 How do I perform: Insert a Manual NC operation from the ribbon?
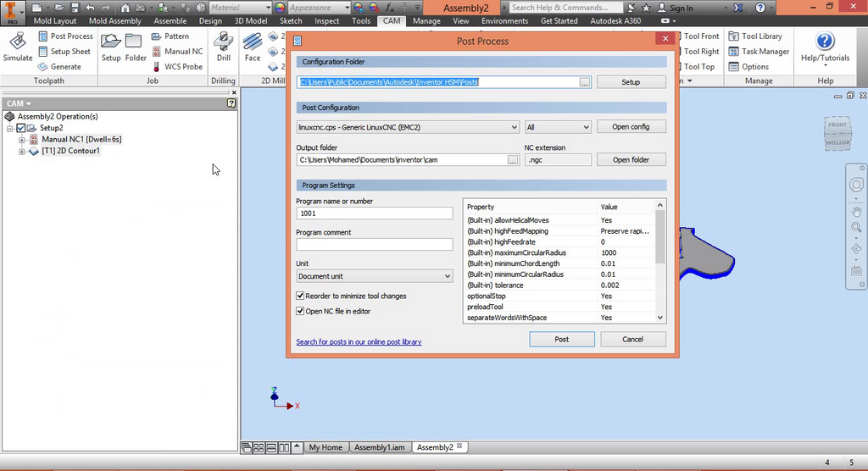177,52
